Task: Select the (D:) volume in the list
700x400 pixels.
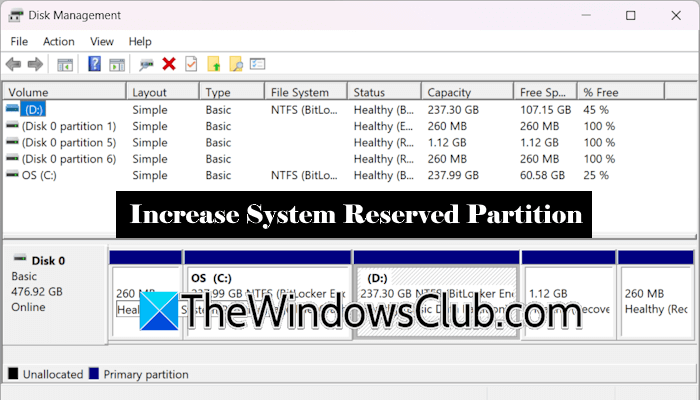Action: point(34,109)
